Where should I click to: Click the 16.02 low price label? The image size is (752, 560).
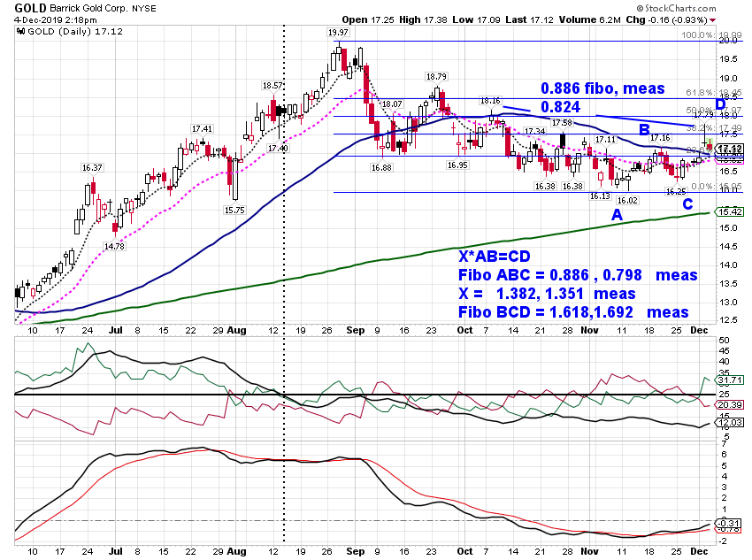(x=627, y=201)
